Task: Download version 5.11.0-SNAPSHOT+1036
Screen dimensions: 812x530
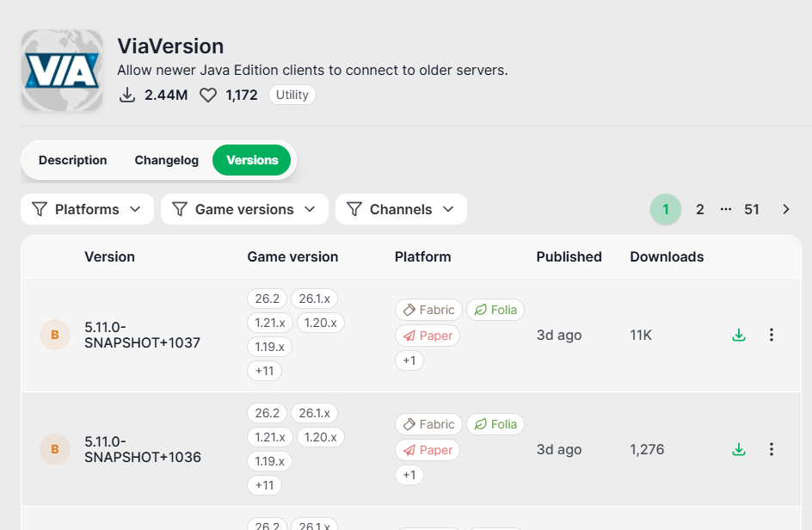Action: click(739, 450)
